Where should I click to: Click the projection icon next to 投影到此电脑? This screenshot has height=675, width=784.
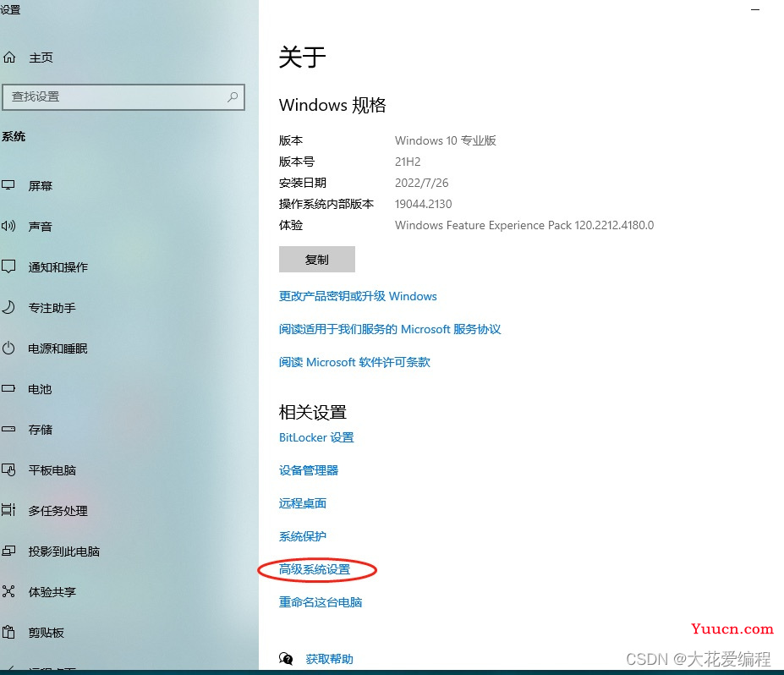[x=8, y=551]
